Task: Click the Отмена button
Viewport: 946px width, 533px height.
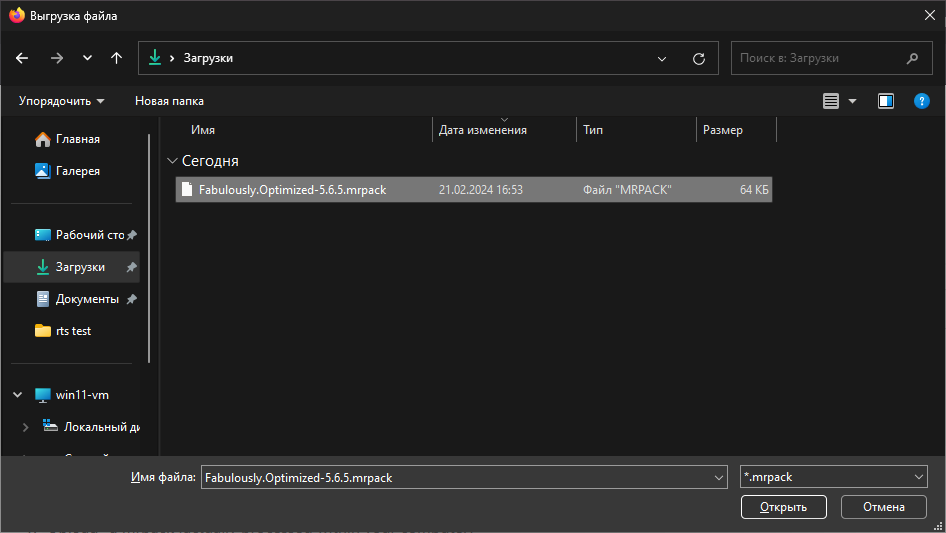Action: [x=883, y=507]
